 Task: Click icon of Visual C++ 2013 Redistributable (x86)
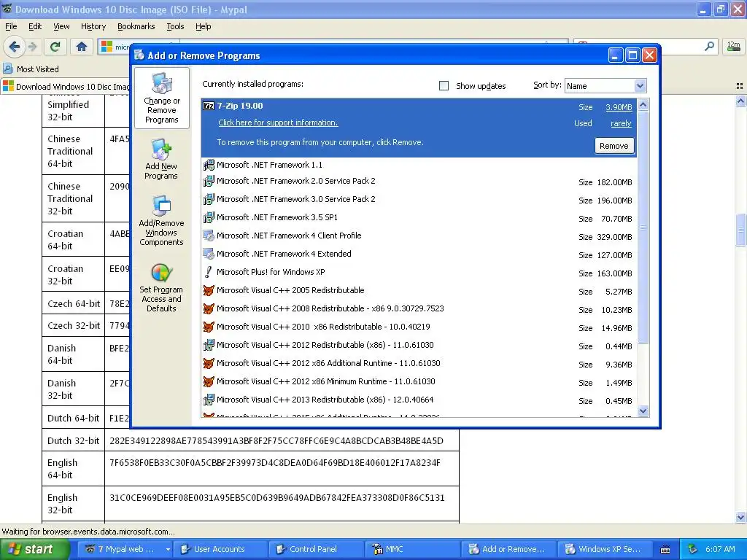click(x=209, y=400)
